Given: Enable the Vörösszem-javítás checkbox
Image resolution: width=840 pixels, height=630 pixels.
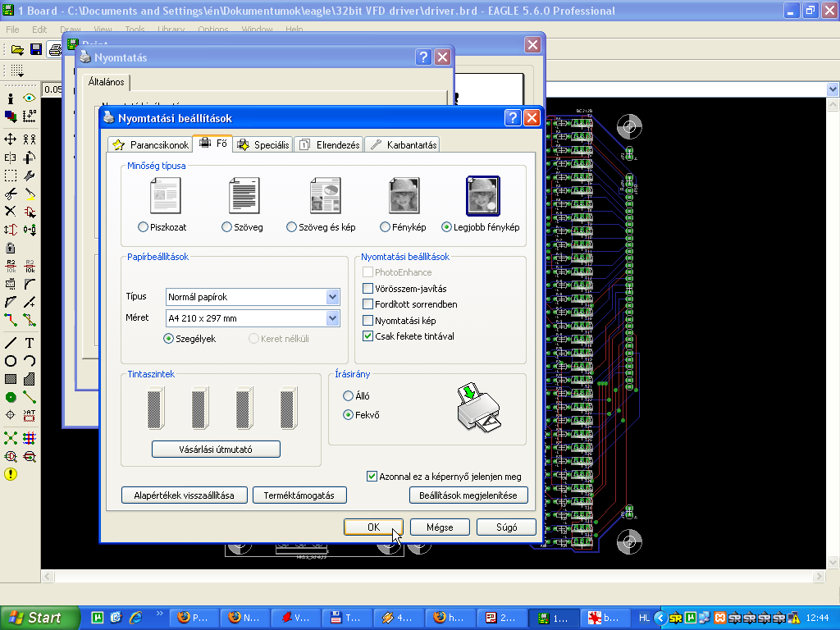Looking at the screenshot, I should pos(367,288).
